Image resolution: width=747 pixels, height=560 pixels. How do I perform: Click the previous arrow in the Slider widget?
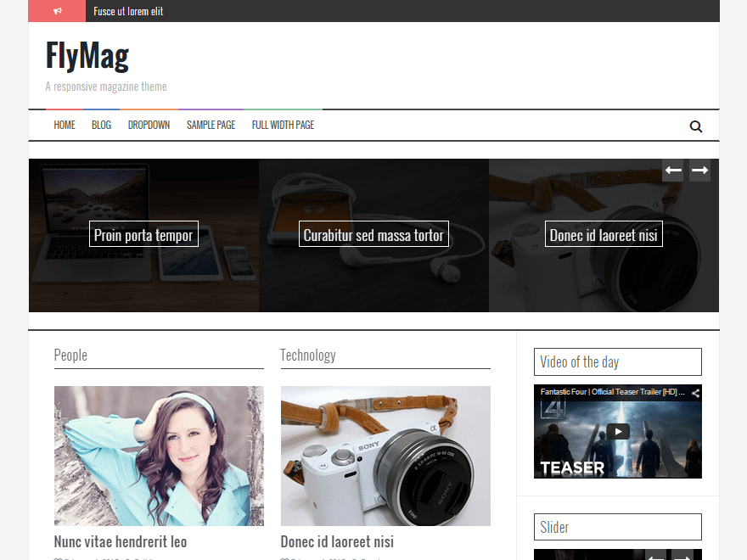click(656, 556)
